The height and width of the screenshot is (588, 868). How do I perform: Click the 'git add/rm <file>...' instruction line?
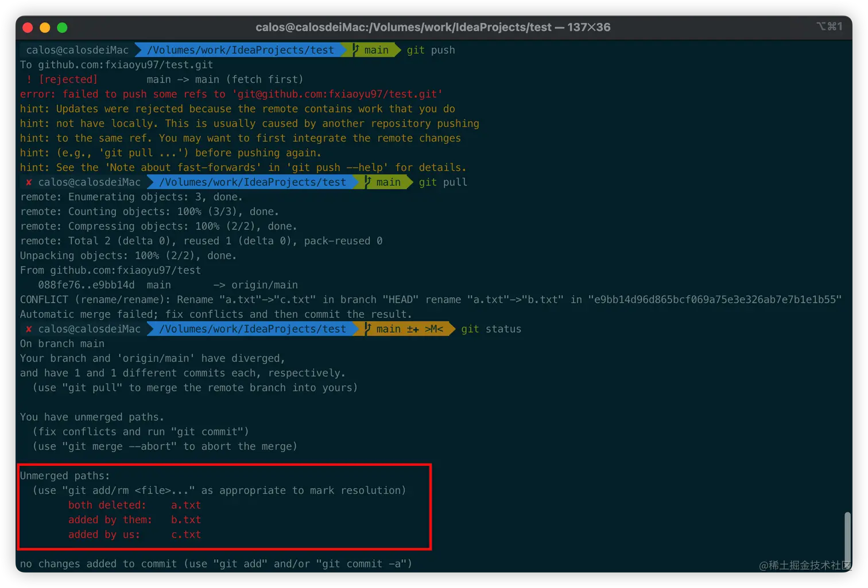pos(219,490)
